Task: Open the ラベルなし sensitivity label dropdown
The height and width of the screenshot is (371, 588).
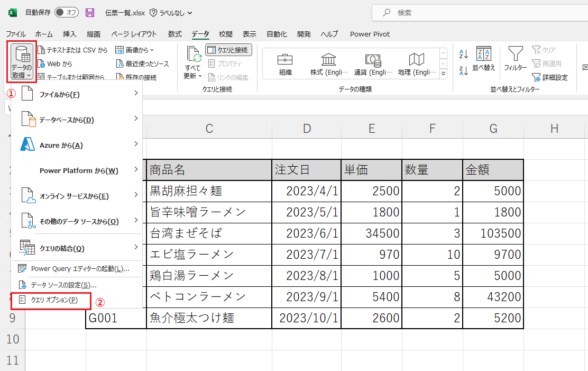Action: point(171,13)
